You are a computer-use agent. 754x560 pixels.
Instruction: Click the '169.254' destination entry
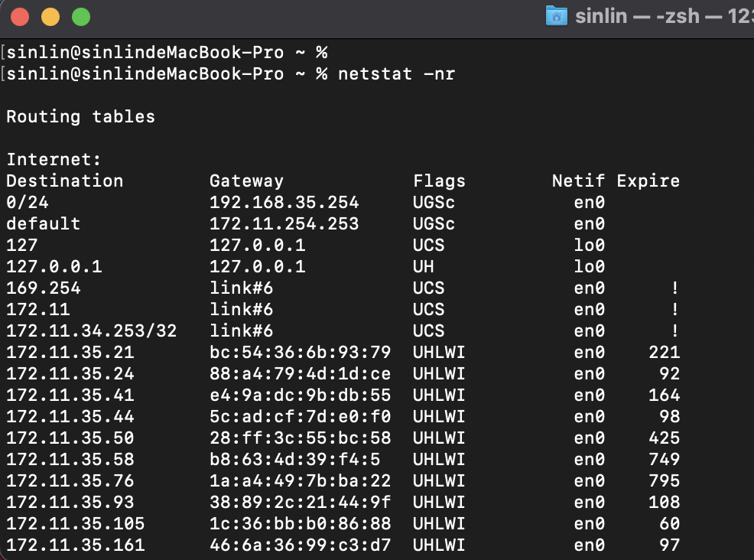[44, 288]
